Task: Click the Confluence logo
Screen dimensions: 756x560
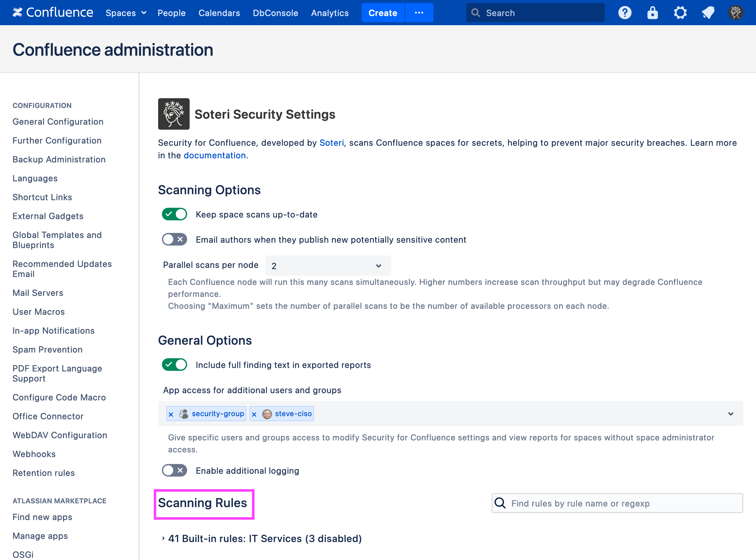Action: [53, 13]
